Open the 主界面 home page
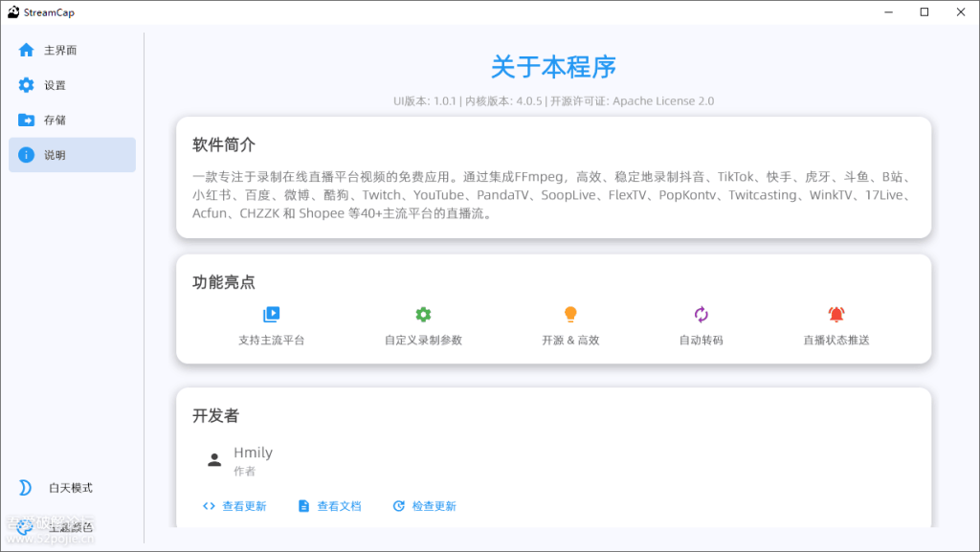 tap(72, 50)
